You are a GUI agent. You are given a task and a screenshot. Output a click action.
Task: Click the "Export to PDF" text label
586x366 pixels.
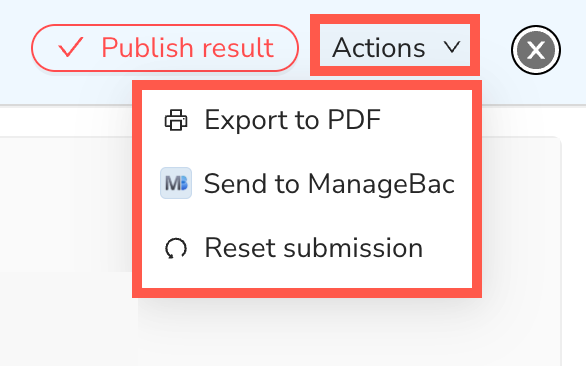pyautogui.click(x=293, y=120)
